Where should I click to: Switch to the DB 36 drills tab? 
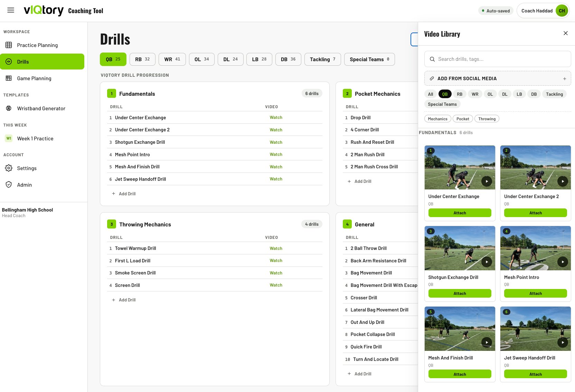pos(288,59)
